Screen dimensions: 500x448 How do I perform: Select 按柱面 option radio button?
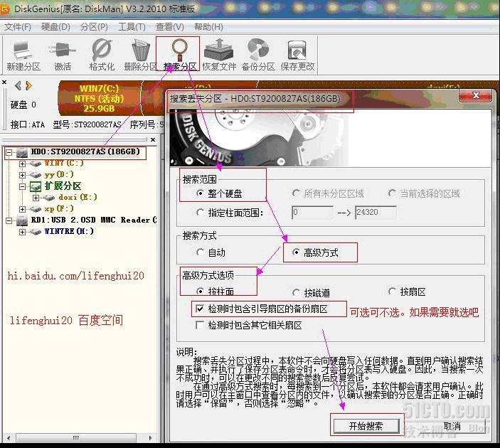point(200,292)
